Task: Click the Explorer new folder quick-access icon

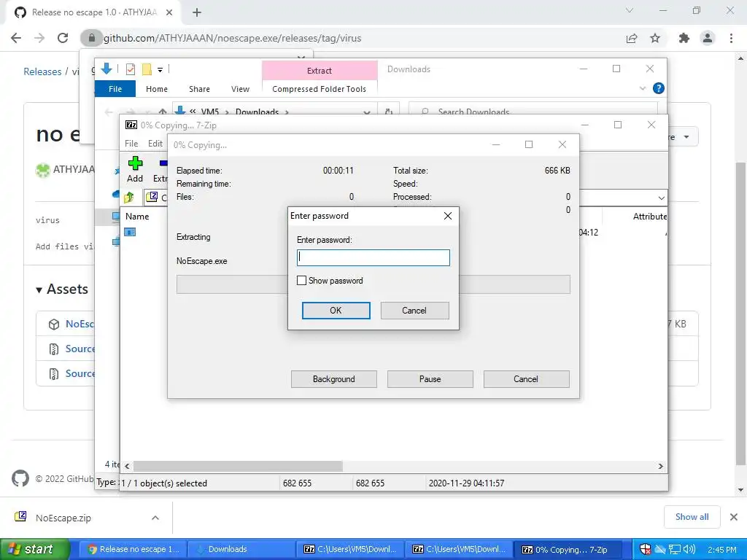Action: 147,69
